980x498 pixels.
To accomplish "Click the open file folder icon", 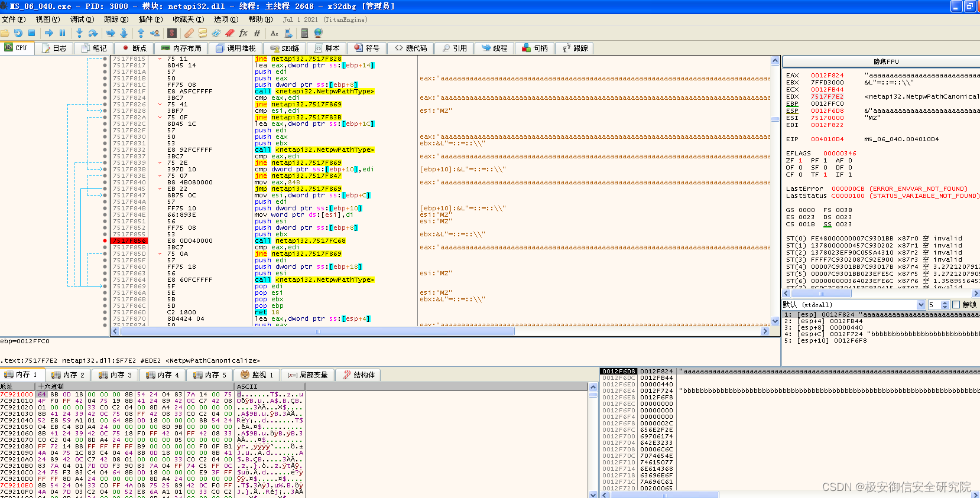I will click(5, 33).
